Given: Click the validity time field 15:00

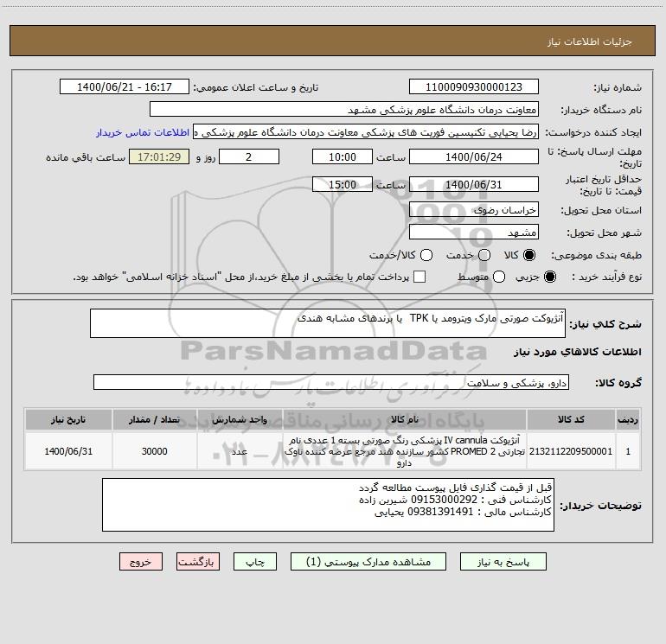Looking at the screenshot, I should coord(343,185).
